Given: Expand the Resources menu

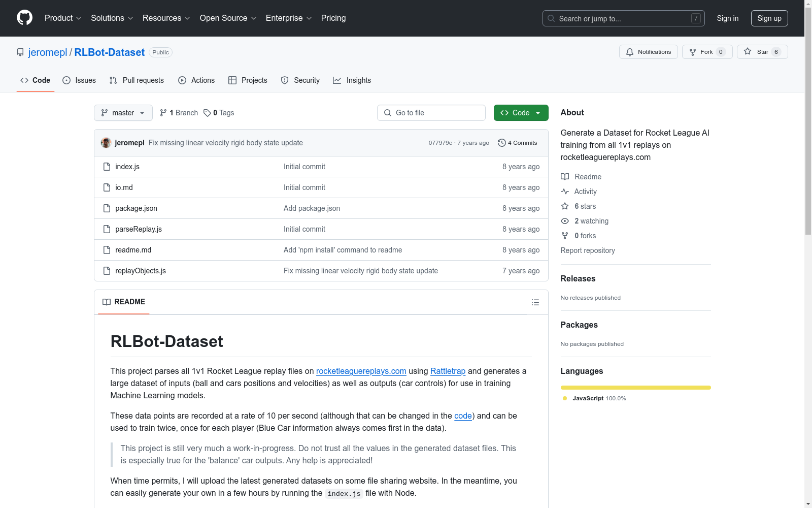Looking at the screenshot, I should click(166, 18).
